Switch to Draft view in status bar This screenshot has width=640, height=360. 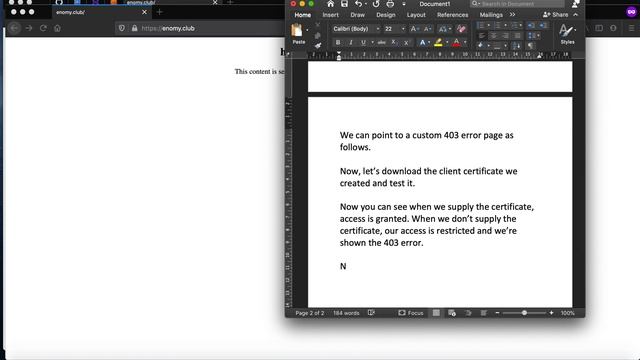pyautogui.click(x=484, y=313)
